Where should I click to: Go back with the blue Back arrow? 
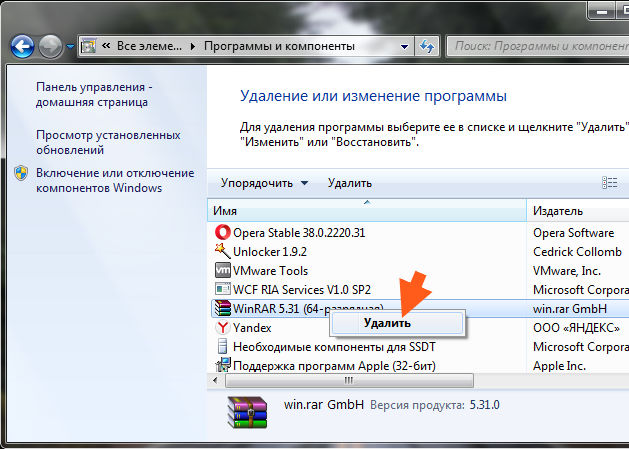22,47
